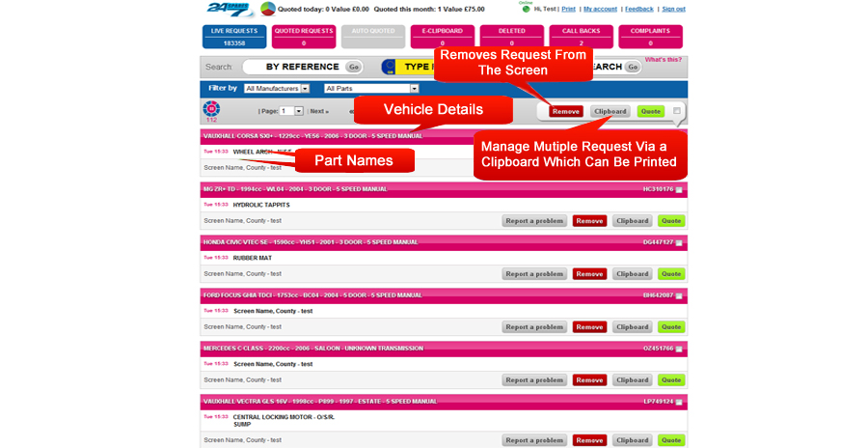Remove the Ford Focus Ghia request
This screenshot has height=448, width=868.
[589, 327]
